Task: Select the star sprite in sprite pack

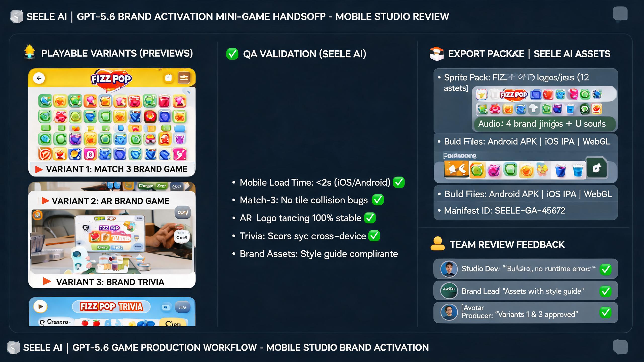Action: tap(481, 95)
